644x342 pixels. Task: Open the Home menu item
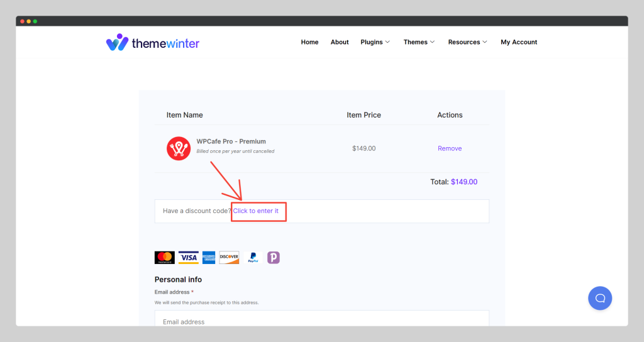pos(309,42)
